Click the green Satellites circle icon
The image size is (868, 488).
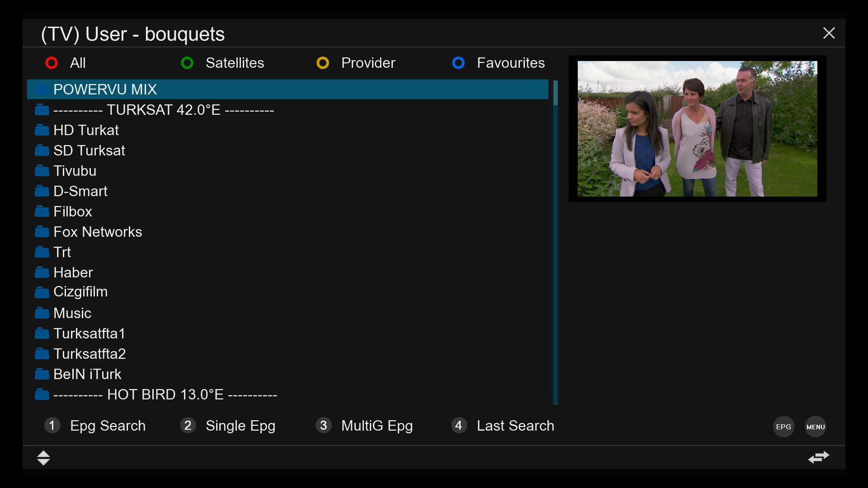tap(187, 63)
